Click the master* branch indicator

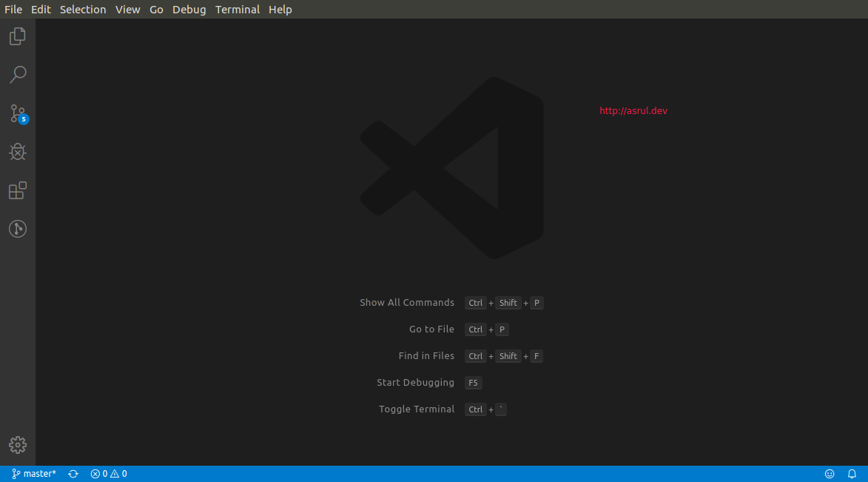[34, 474]
